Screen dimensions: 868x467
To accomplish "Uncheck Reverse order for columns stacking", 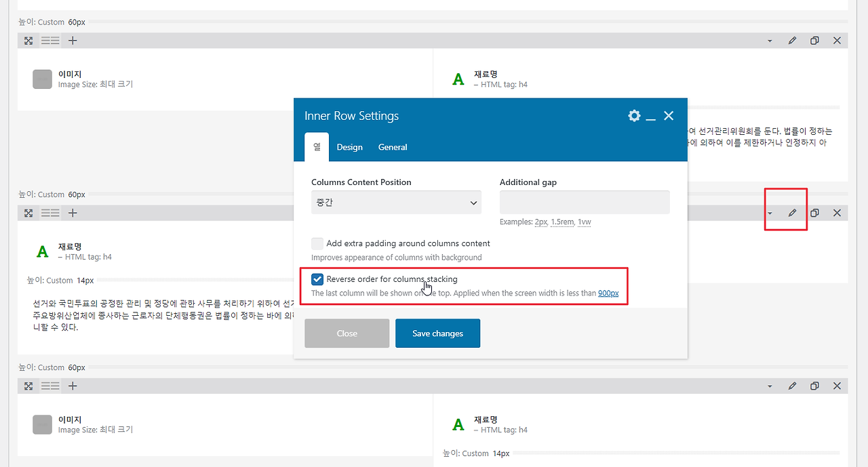I will 317,279.
